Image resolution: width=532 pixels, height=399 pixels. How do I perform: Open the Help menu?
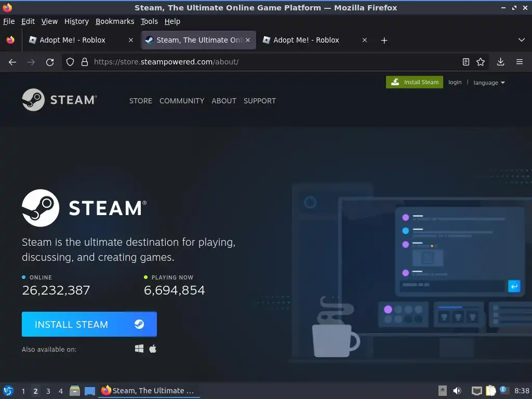172,21
